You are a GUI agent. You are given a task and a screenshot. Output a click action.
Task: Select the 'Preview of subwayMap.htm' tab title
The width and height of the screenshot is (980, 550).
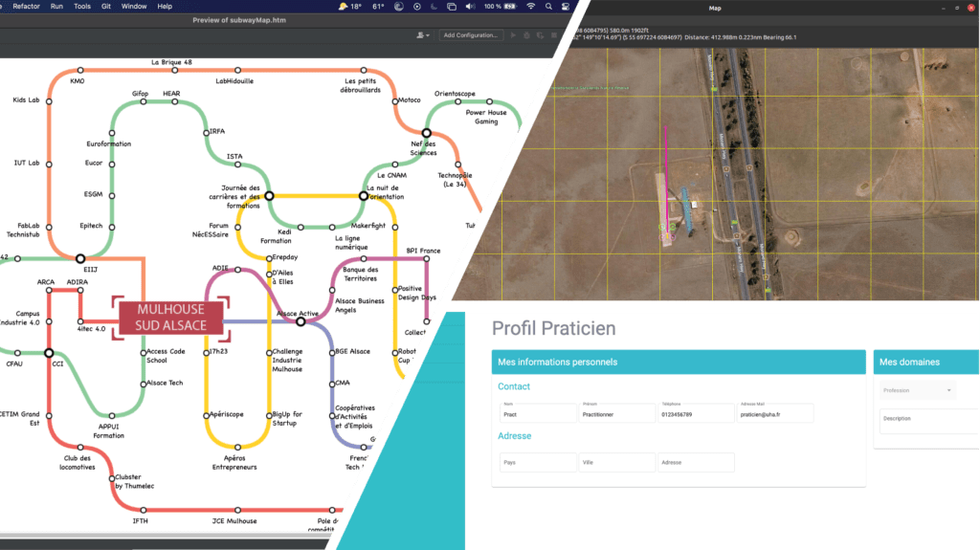pos(239,20)
